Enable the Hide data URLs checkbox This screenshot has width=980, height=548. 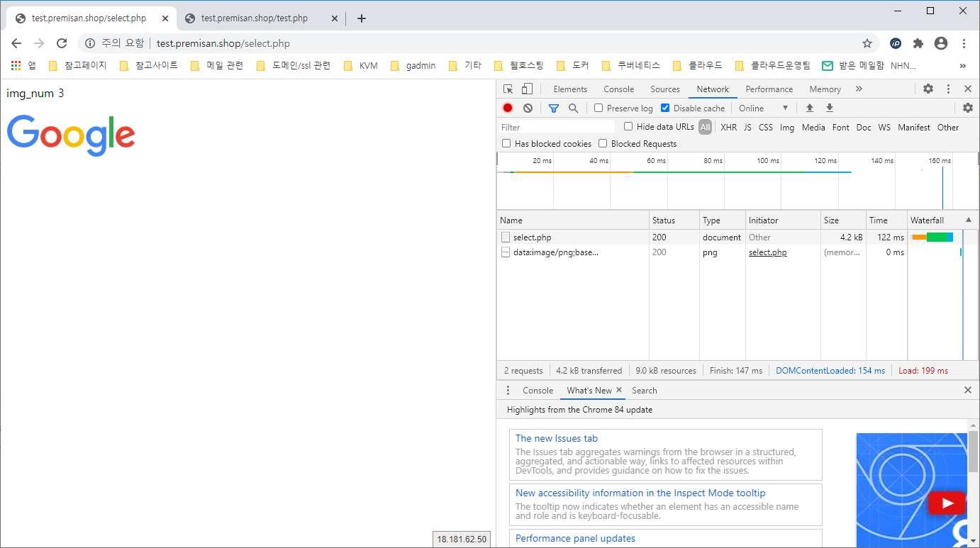pos(628,126)
